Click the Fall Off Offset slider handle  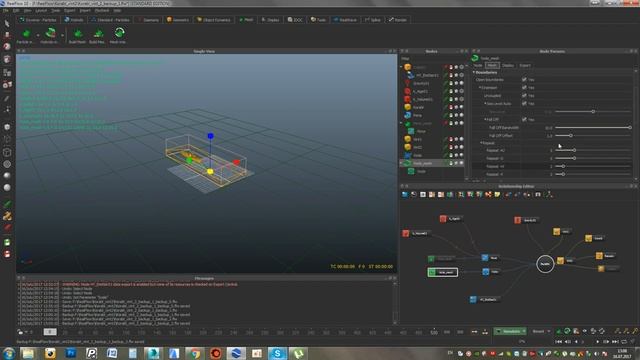coord(571,135)
